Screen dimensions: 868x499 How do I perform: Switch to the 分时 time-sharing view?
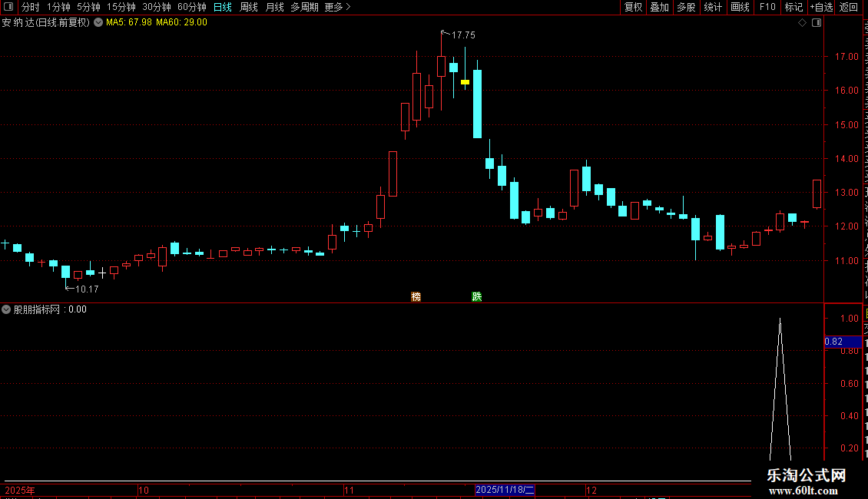click(31, 7)
